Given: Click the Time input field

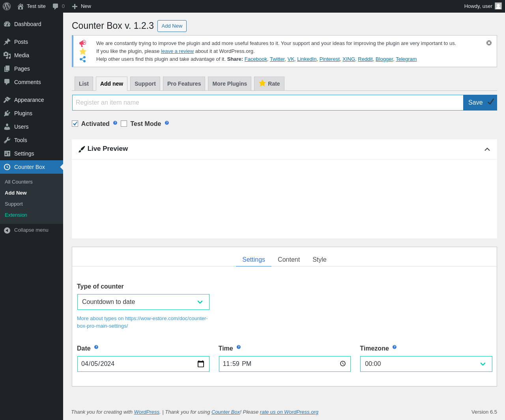Looking at the screenshot, I should (285, 364).
